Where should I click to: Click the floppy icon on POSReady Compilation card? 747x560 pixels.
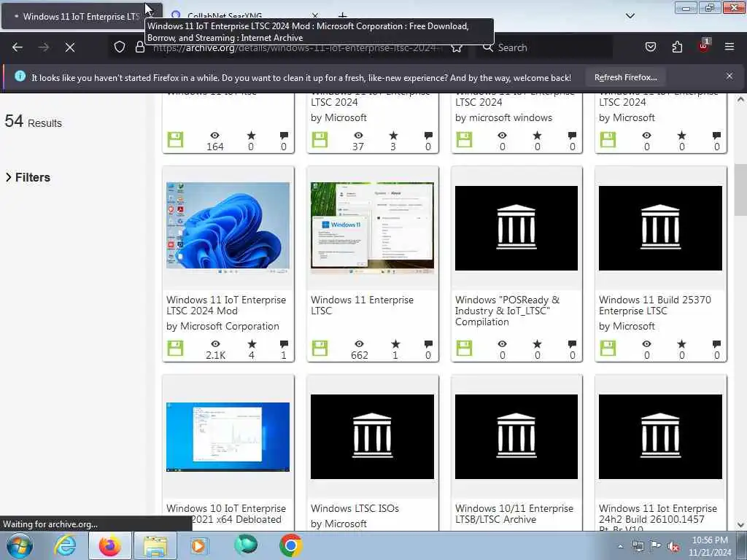coord(464,348)
